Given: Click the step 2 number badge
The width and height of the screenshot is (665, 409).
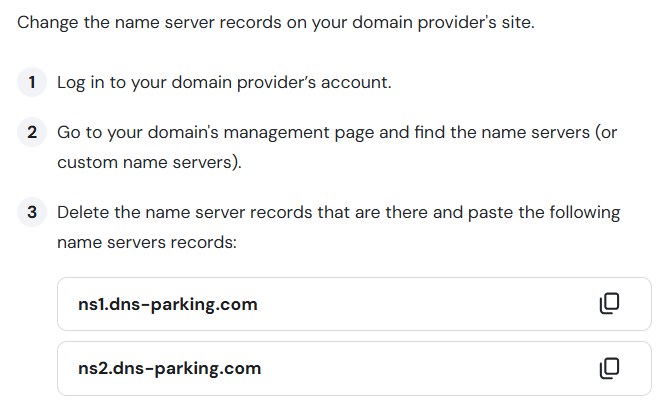Looking at the screenshot, I should tap(33, 134).
